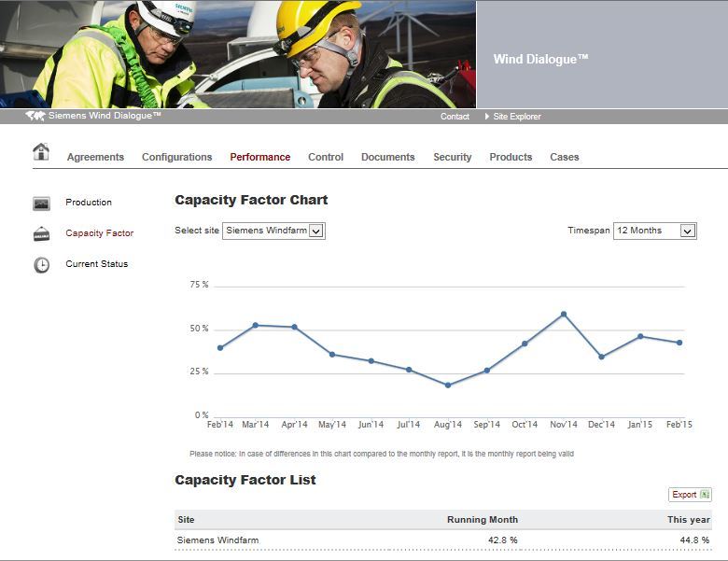728x561 pixels.
Task: Open the Products menu
Action: 511,157
